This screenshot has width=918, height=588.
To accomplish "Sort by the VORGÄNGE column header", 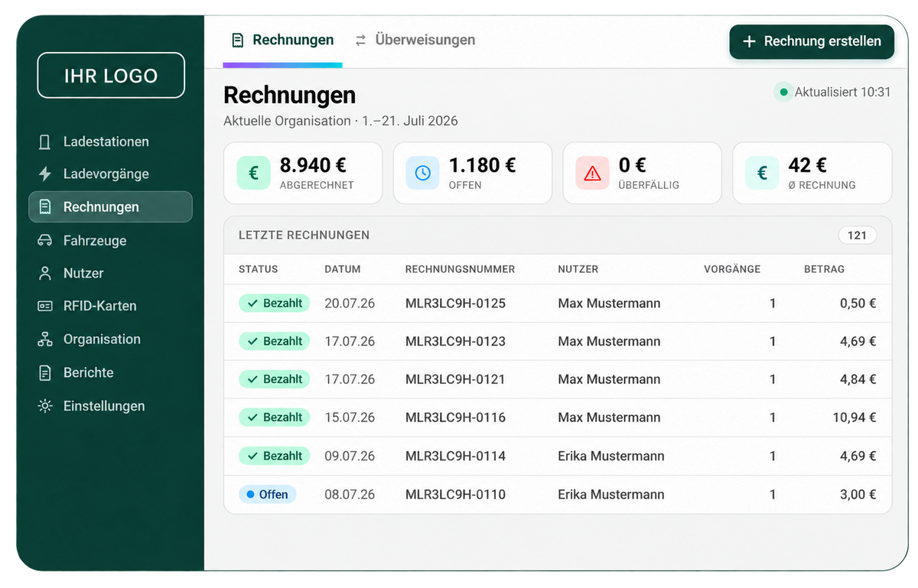I will pyautogui.click(x=732, y=269).
